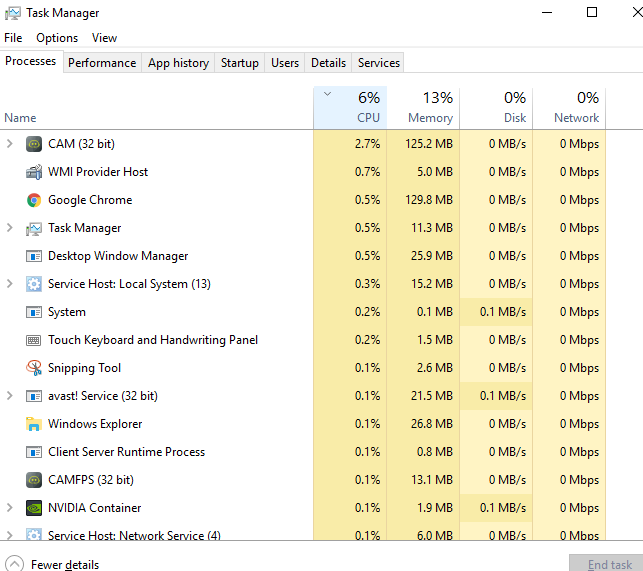The width and height of the screenshot is (643, 571).
Task: Click the Google Chrome process icon
Action: [x=34, y=200]
